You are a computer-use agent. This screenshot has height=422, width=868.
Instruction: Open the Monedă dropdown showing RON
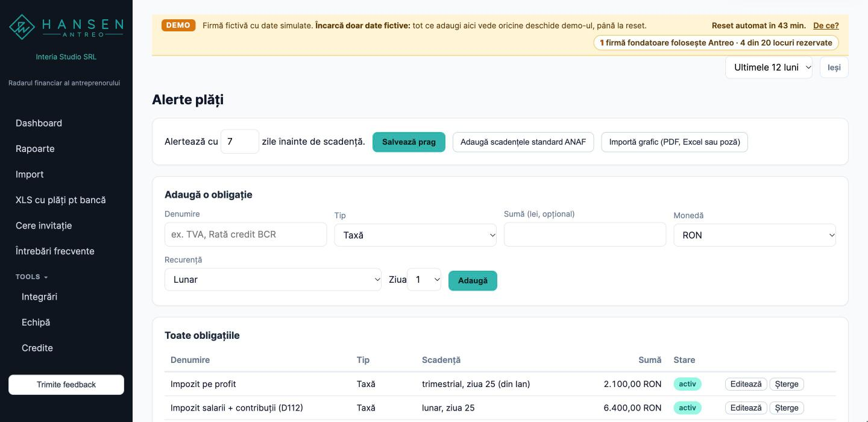(x=755, y=235)
